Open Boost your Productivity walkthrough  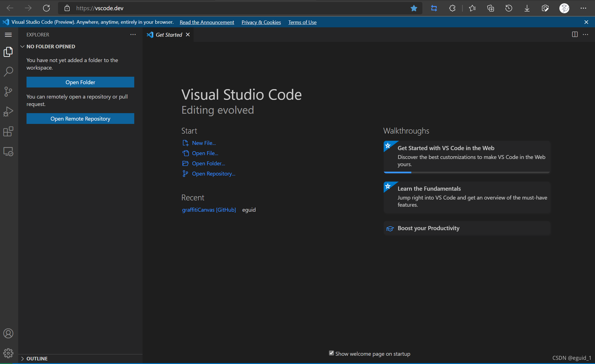tap(467, 228)
